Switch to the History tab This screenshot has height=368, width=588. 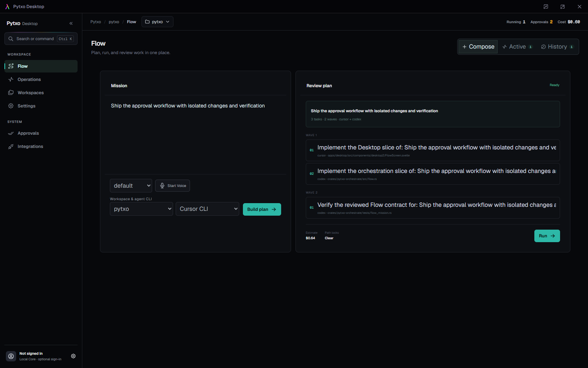point(557,47)
